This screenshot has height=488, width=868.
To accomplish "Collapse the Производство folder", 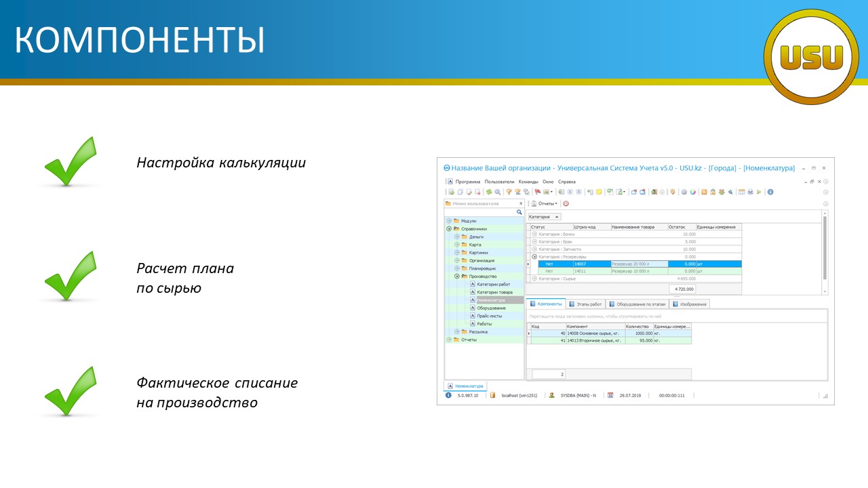I will (457, 276).
